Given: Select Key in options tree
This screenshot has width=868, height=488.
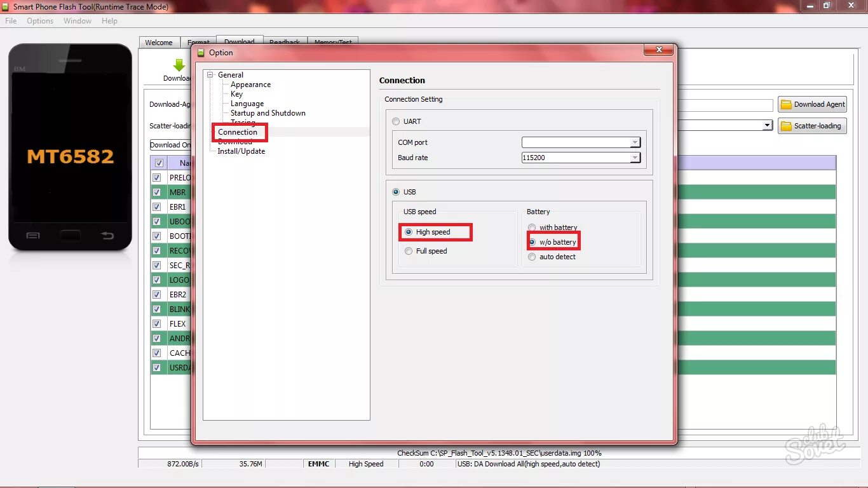Looking at the screenshot, I should tap(236, 94).
